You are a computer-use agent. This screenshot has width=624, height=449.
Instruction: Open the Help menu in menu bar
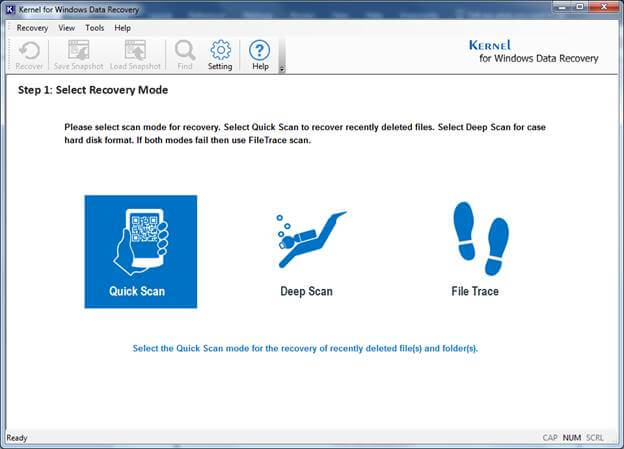coord(123,28)
